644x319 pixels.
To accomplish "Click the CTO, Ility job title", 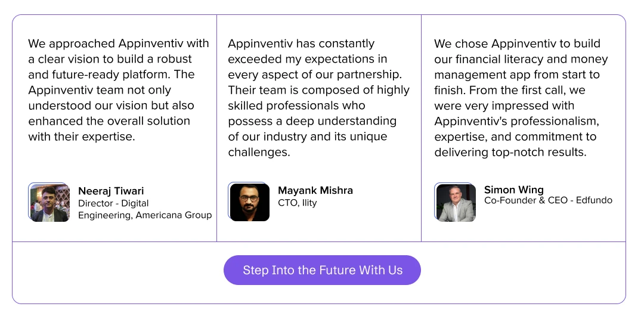I will click(298, 203).
